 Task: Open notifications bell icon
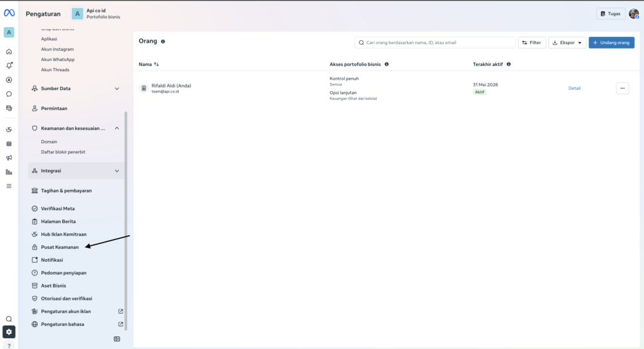pyautogui.click(x=9, y=65)
